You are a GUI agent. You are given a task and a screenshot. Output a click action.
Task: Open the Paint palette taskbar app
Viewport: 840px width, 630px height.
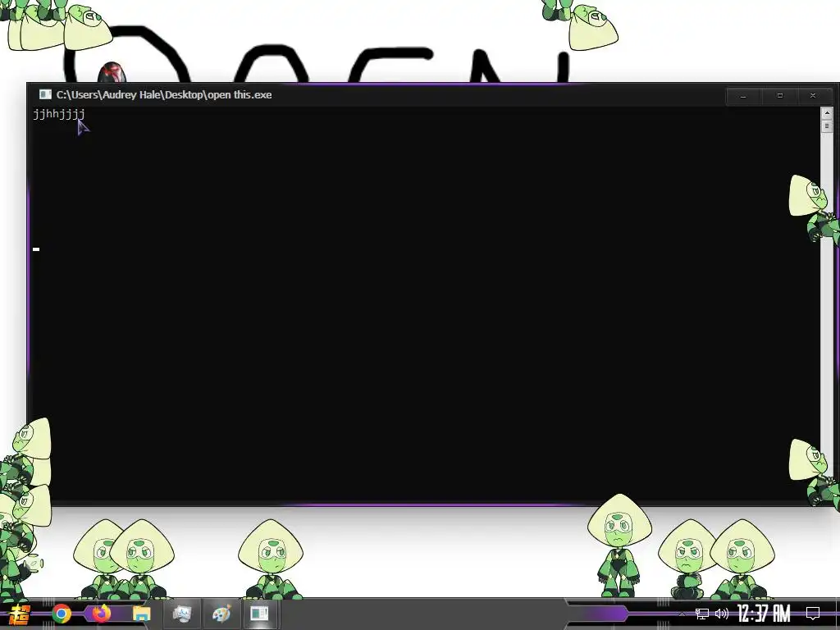221,614
